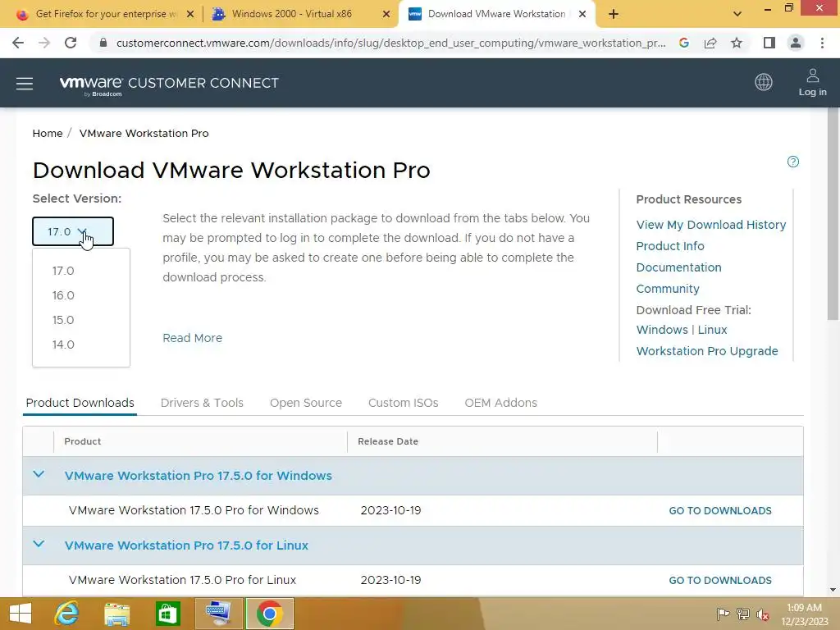840x630 pixels.
Task: Bookmark this page with star icon
Action: 737,43
